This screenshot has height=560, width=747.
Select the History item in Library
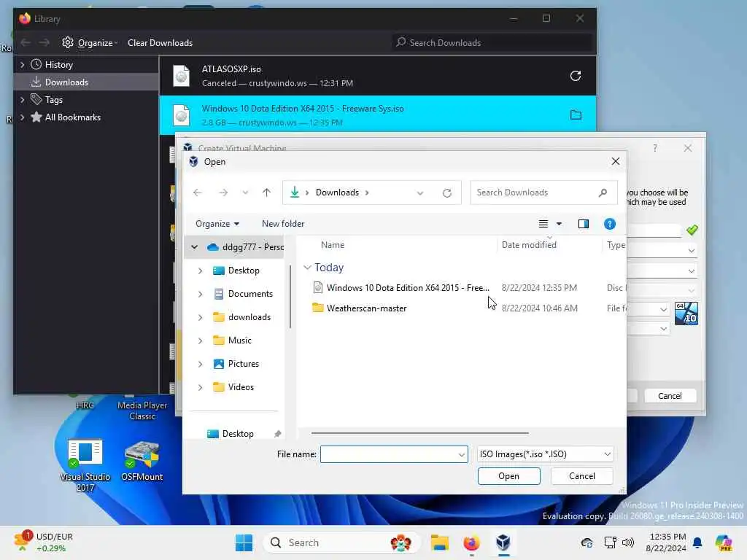[x=58, y=65]
